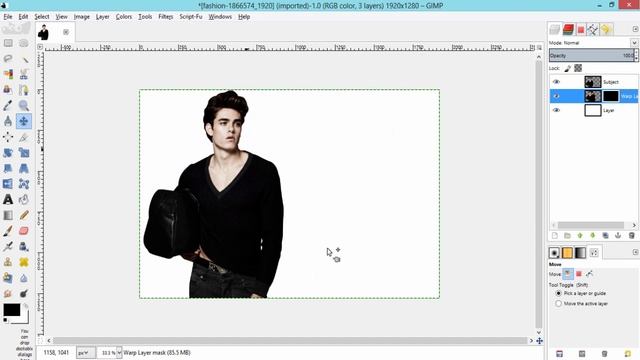This screenshot has height=360, width=640.
Task: Select the Paths tool
Action: tap(24, 89)
